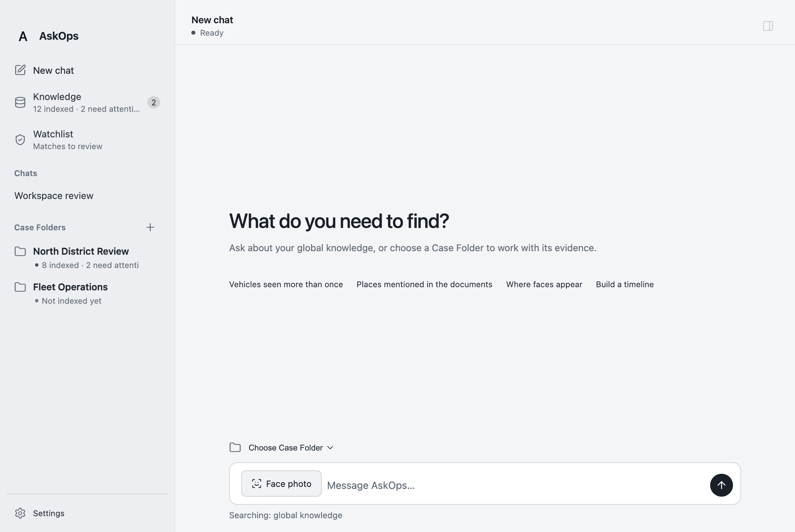The image size is (795, 532).
Task: Toggle the right side panel icon
Action: (768, 26)
